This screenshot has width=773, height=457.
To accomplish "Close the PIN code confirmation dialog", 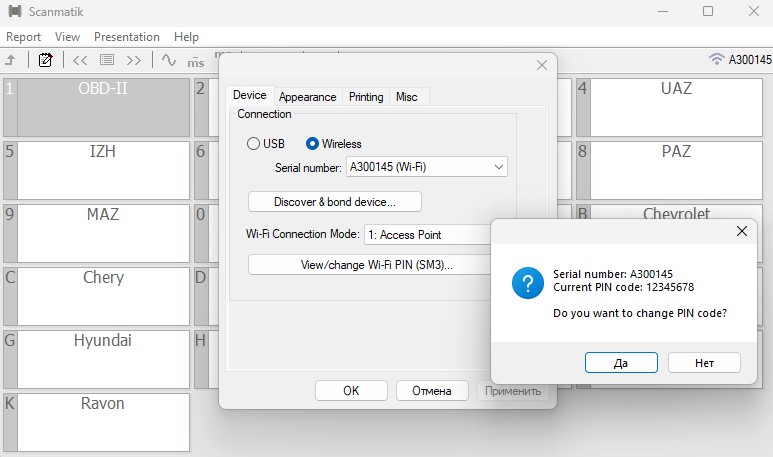I will 742,231.
